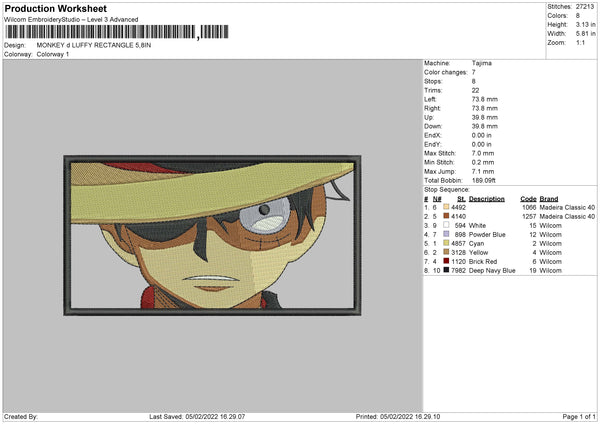Click the 'Created By:' footer label
Viewport: 600px width, 424px height.
coord(21,416)
